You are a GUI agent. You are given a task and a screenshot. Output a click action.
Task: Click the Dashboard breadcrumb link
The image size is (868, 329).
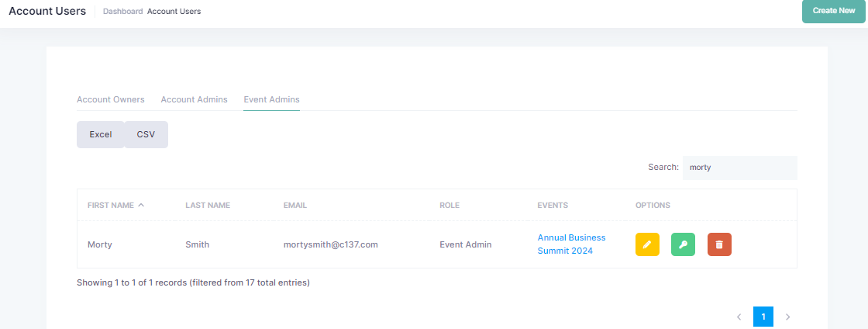tap(122, 11)
